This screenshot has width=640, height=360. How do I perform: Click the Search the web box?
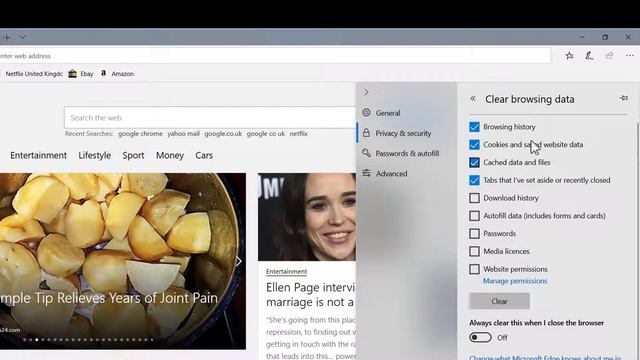(210, 118)
